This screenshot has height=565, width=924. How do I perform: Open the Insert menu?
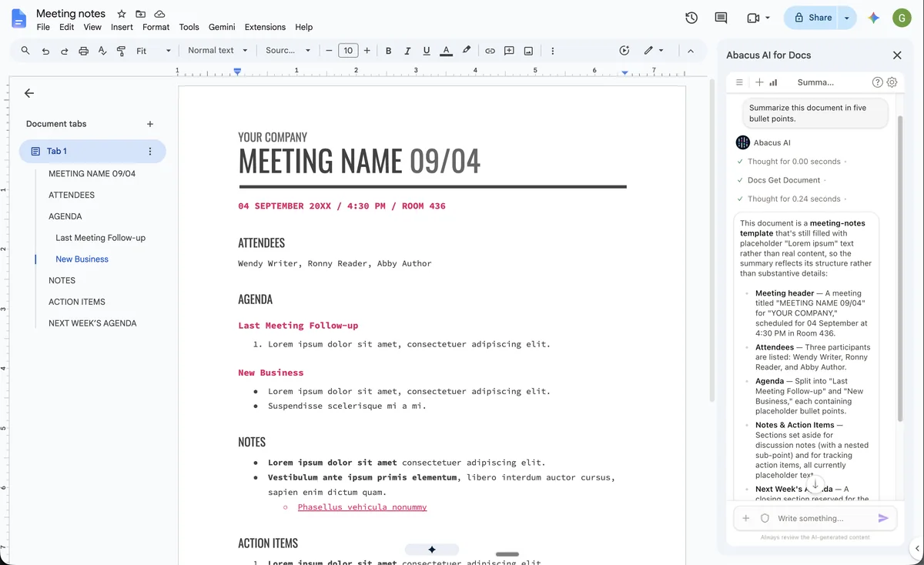pyautogui.click(x=122, y=27)
